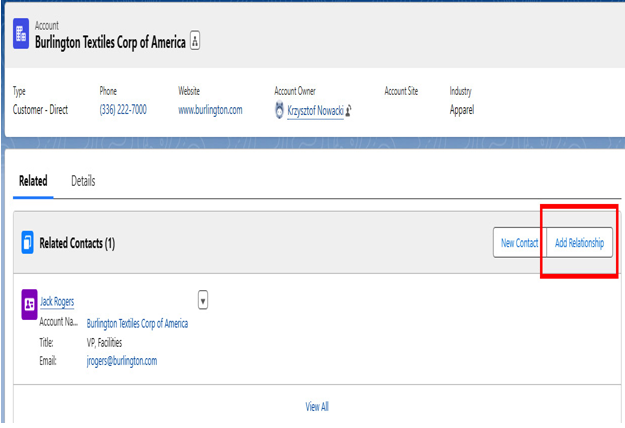Click the Account Site field label
Image resolution: width=625 pixels, height=428 pixels.
(x=401, y=91)
